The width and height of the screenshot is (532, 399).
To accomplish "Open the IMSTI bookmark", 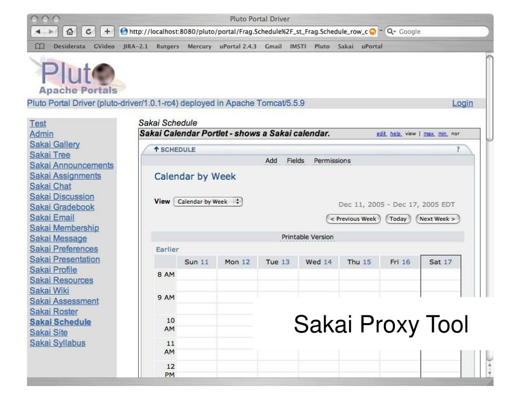I will point(298,46).
